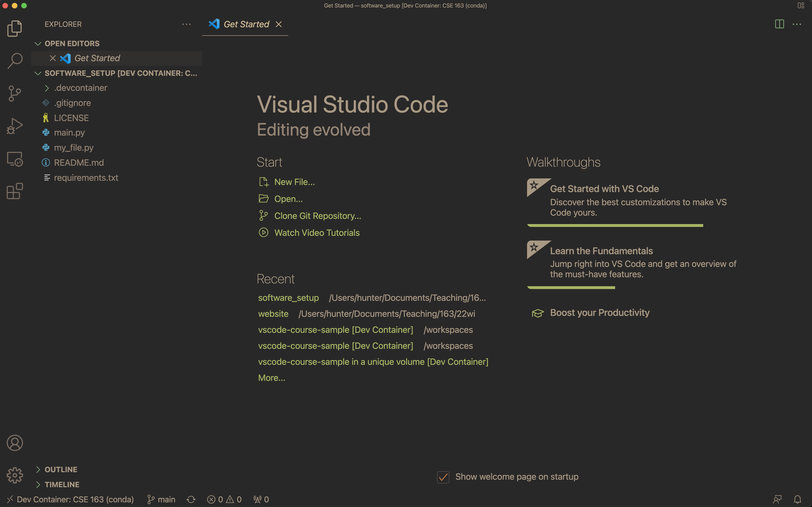Open the Manage gear icon
The width and height of the screenshot is (812, 507).
pos(15,475)
